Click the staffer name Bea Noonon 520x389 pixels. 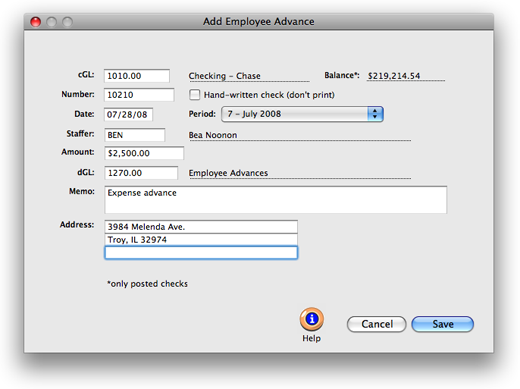tap(213, 135)
